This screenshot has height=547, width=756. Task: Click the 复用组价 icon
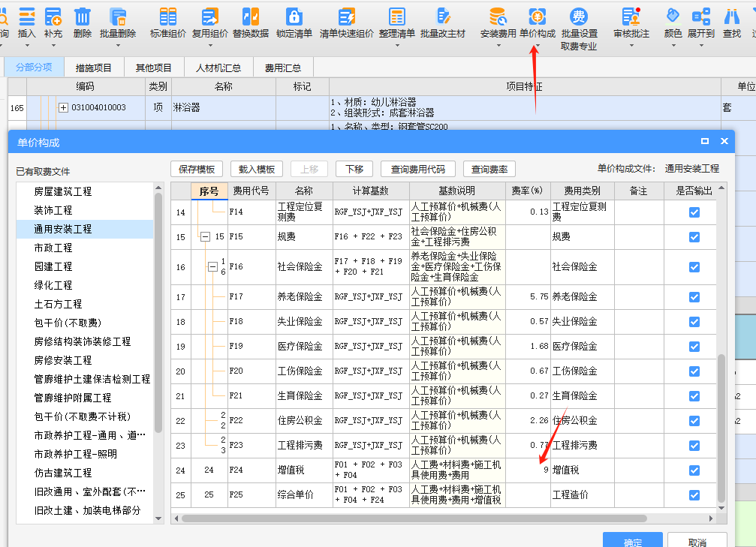point(210,17)
